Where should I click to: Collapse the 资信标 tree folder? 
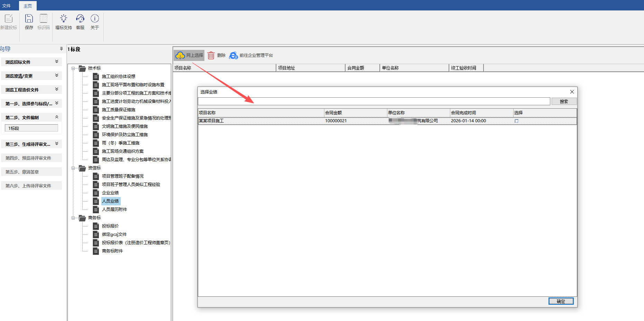(73, 168)
